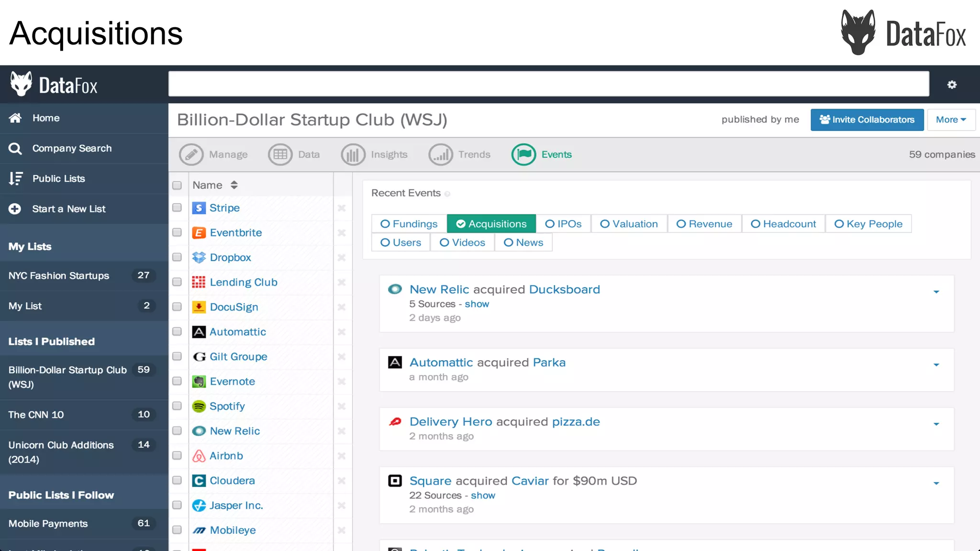Check the Eventbrite row checkbox
The width and height of the screenshot is (980, 551).
tap(177, 232)
